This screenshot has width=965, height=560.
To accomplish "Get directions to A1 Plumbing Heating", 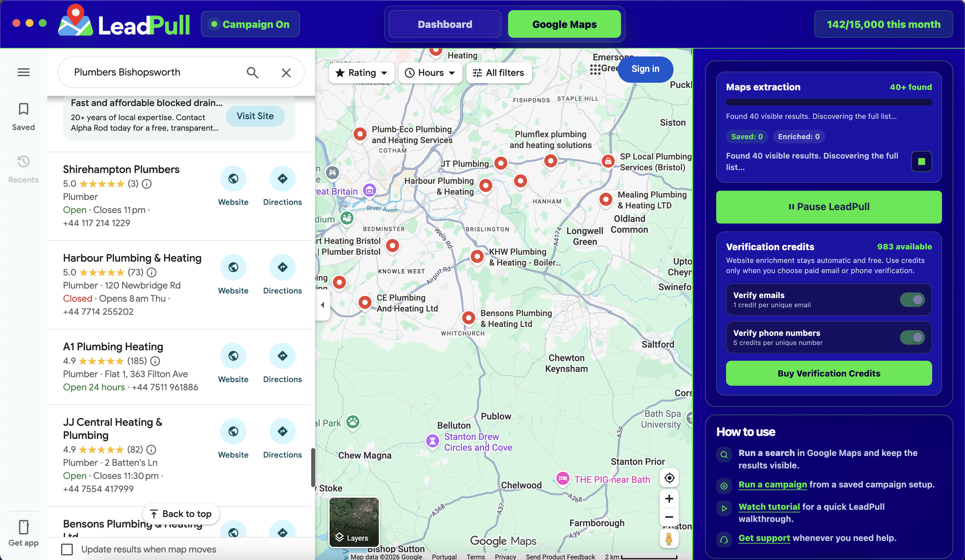I will [282, 355].
